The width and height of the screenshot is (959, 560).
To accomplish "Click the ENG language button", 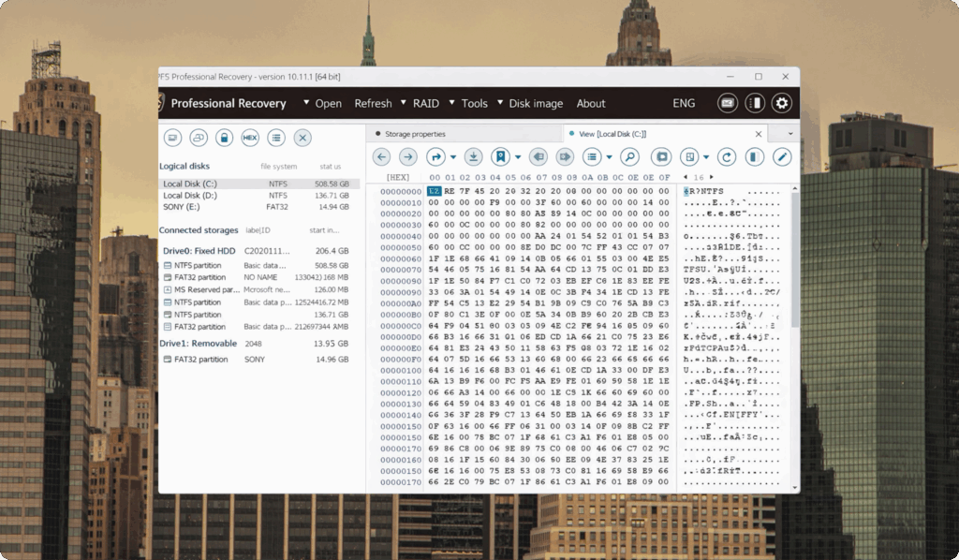I will pyautogui.click(x=684, y=103).
